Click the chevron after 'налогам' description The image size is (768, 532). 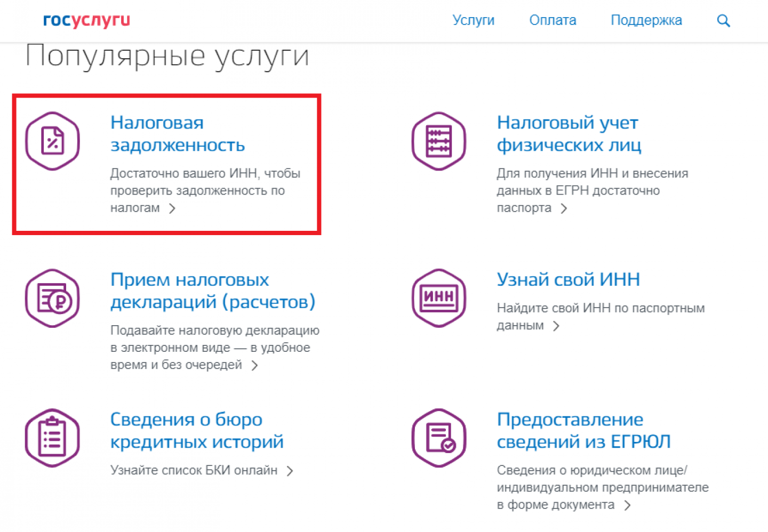click(x=172, y=208)
